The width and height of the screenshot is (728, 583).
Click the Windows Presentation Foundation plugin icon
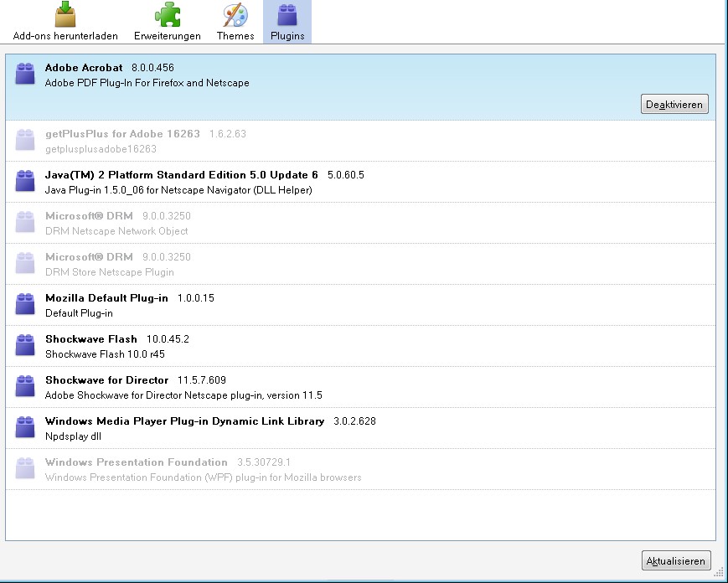25,468
